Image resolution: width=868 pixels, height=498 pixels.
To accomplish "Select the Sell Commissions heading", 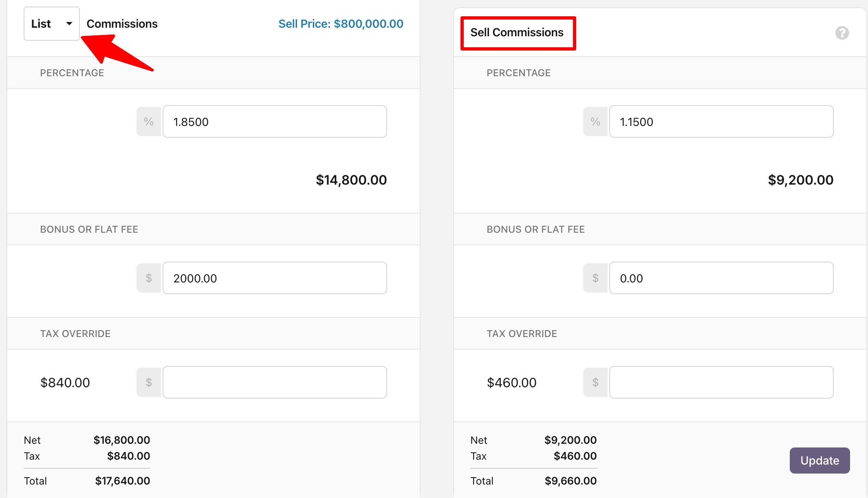I will 517,33.
